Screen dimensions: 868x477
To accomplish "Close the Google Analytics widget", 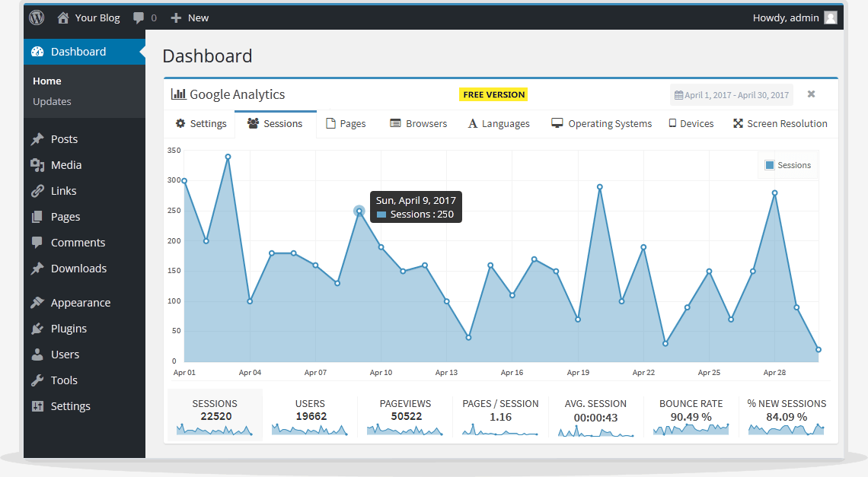I will tap(811, 94).
